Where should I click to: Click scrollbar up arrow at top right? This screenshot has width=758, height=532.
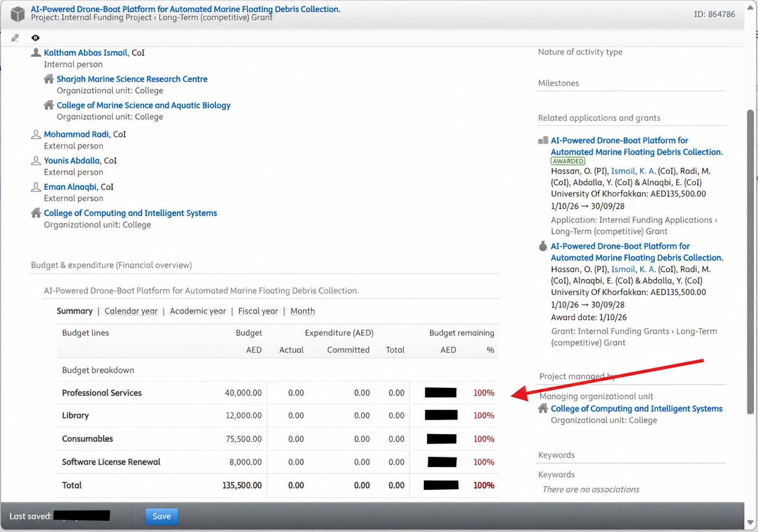(x=750, y=7)
